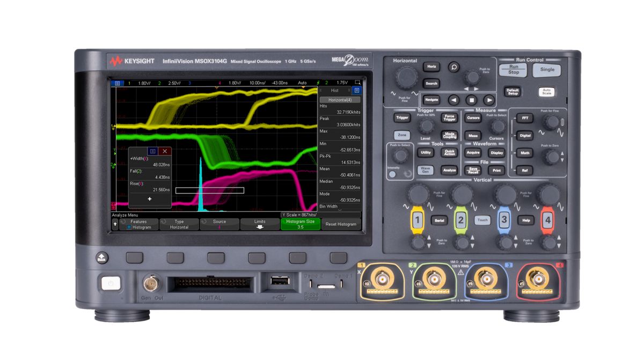Expand the sidebar below Bin Width
This screenshot has height=362, width=644.
point(340,211)
